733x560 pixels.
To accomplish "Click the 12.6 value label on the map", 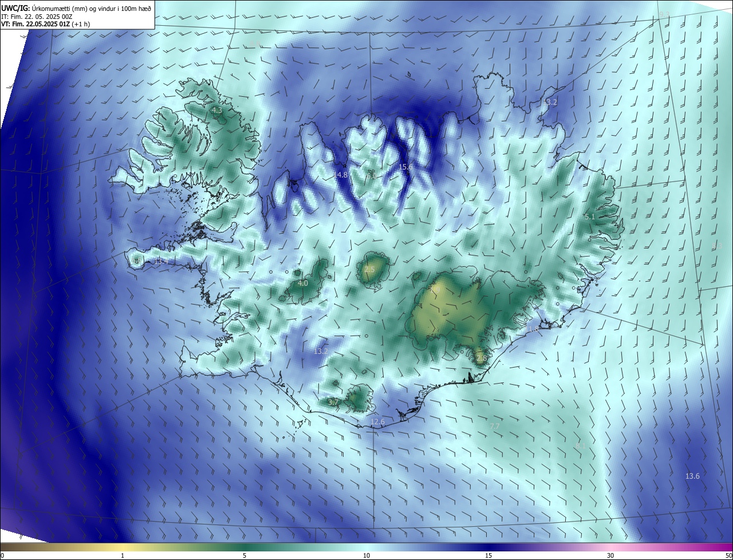I will 378,422.
